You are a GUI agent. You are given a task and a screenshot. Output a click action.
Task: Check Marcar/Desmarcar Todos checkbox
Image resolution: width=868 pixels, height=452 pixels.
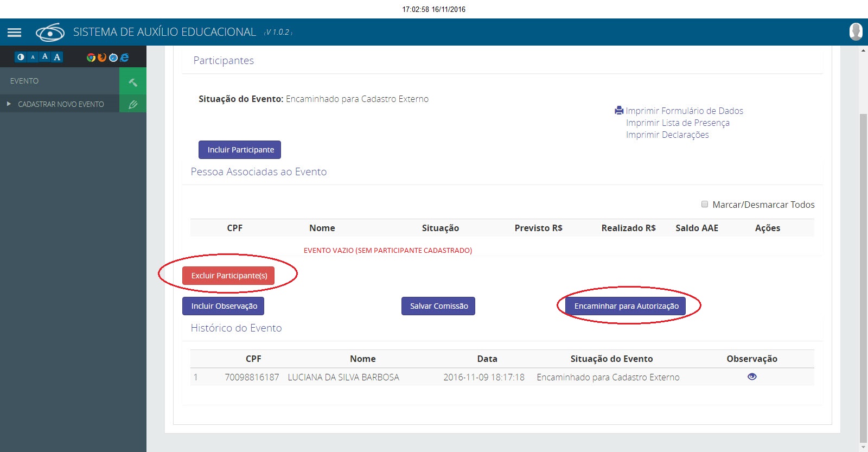705,204
